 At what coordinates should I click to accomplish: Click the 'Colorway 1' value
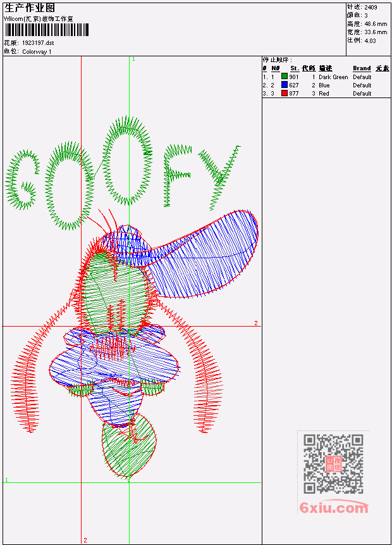coord(37,52)
